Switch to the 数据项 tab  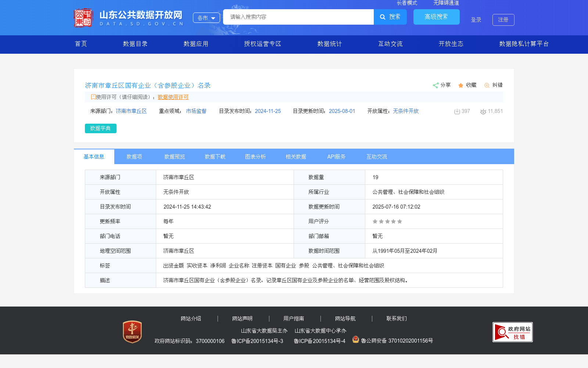click(x=135, y=157)
